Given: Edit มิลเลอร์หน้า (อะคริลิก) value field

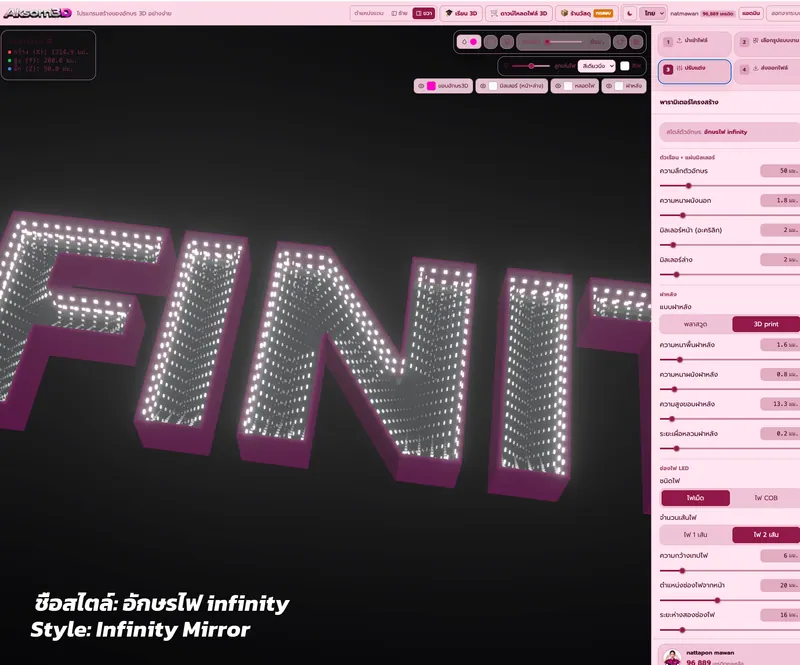Looking at the screenshot, I should click(780, 230).
